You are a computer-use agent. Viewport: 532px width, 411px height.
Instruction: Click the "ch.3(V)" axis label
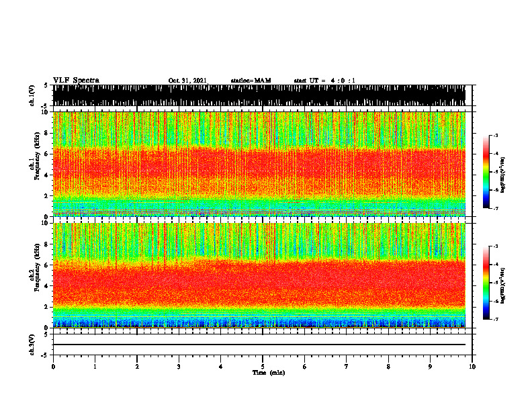click(32, 345)
